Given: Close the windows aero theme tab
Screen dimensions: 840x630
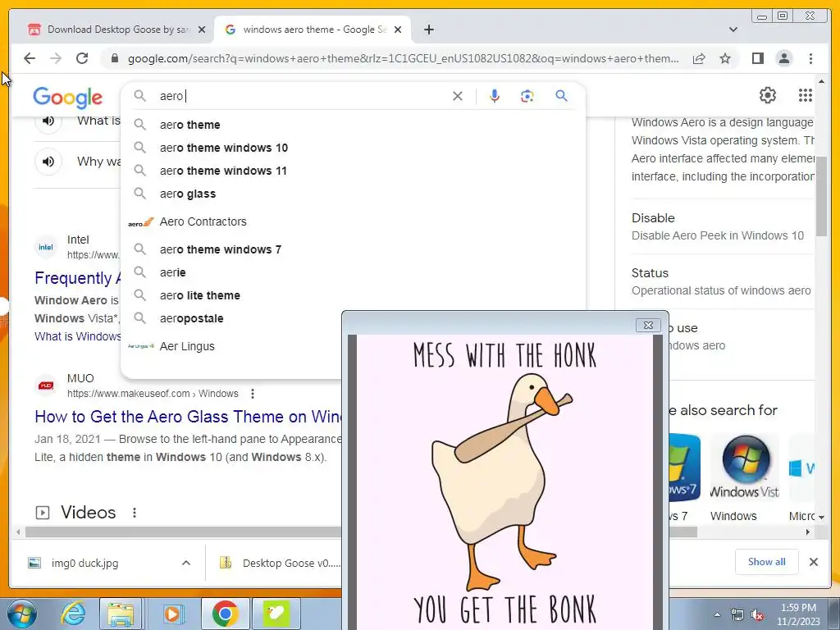Looking at the screenshot, I should click(398, 30).
